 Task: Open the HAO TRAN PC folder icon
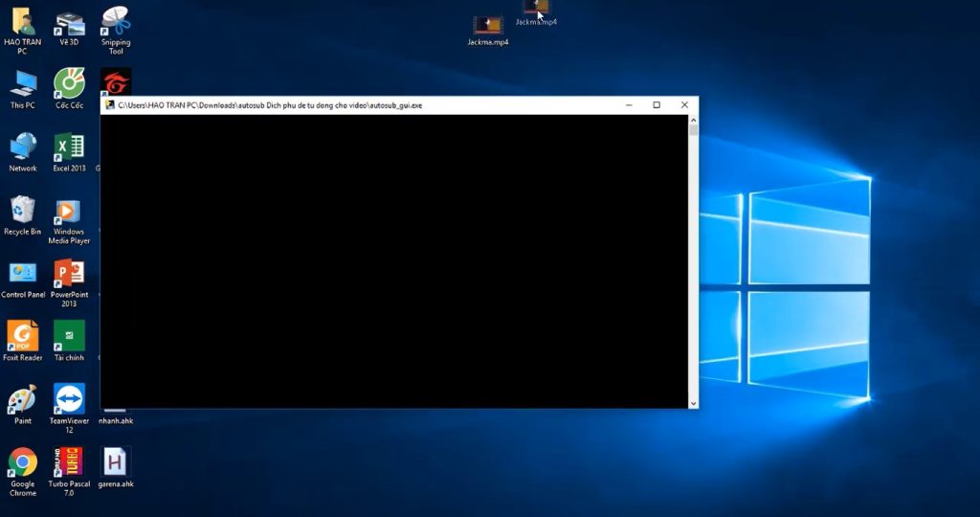pyautogui.click(x=23, y=24)
